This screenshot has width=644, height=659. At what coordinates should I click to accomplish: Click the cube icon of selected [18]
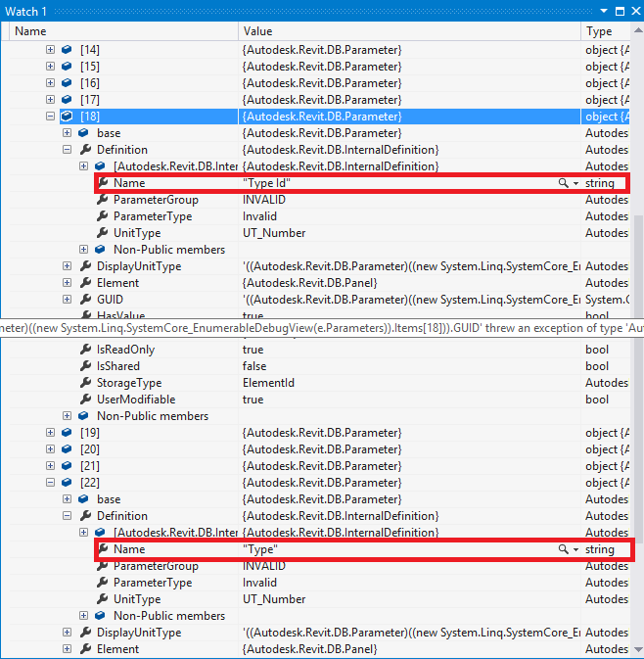pyautogui.click(x=67, y=117)
